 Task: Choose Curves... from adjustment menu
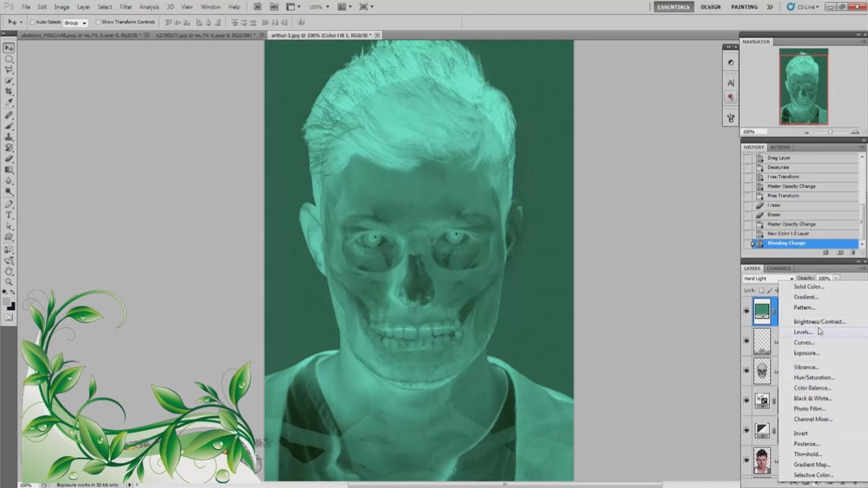click(x=804, y=342)
